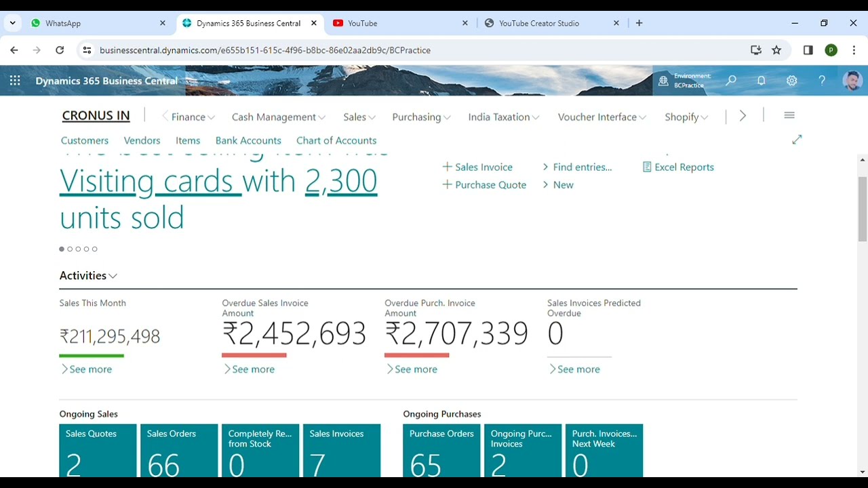The width and height of the screenshot is (868, 488).
Task: Create a new Sales Invoice
Action: click(477, 167)
